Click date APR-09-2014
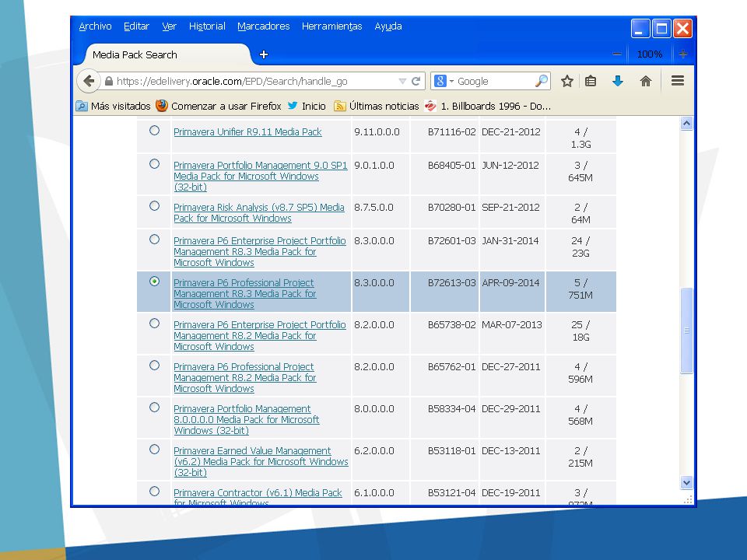747x560 pixels. click(x=510, y=283)
